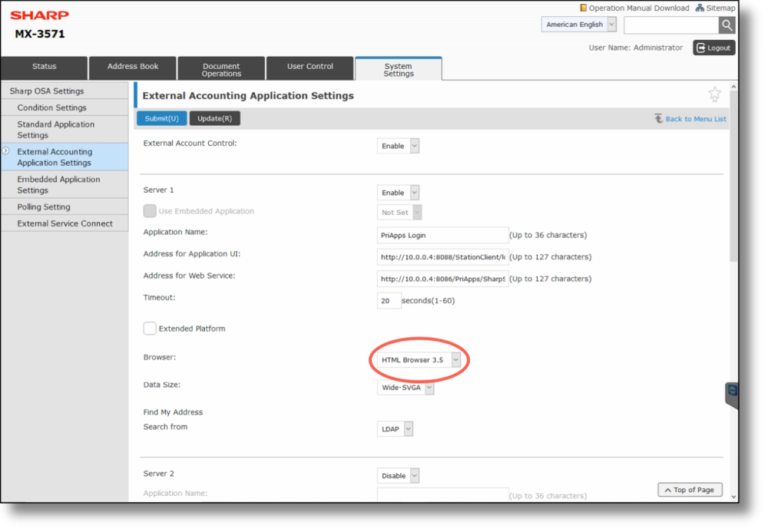Screen dimensions: 768x532
Task: Click the Top of Page button
Action: (690, 489)
